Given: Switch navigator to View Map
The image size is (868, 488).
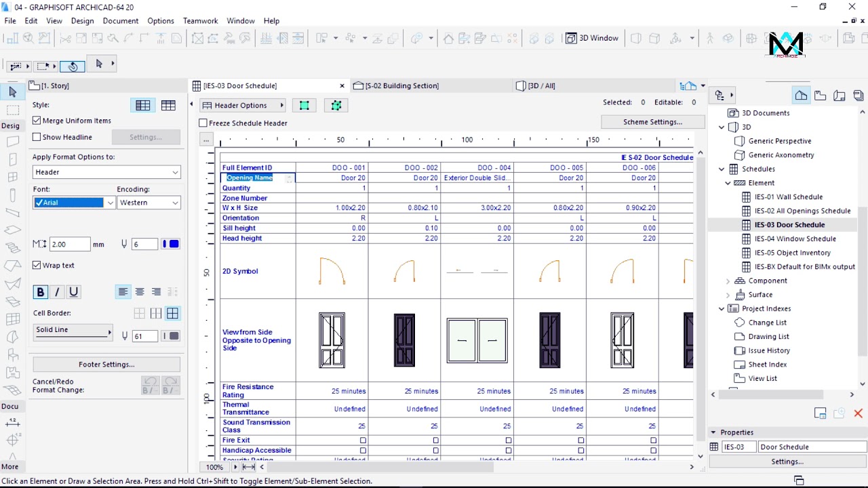Looking at the screenshot, I should (x=820, y=96).
